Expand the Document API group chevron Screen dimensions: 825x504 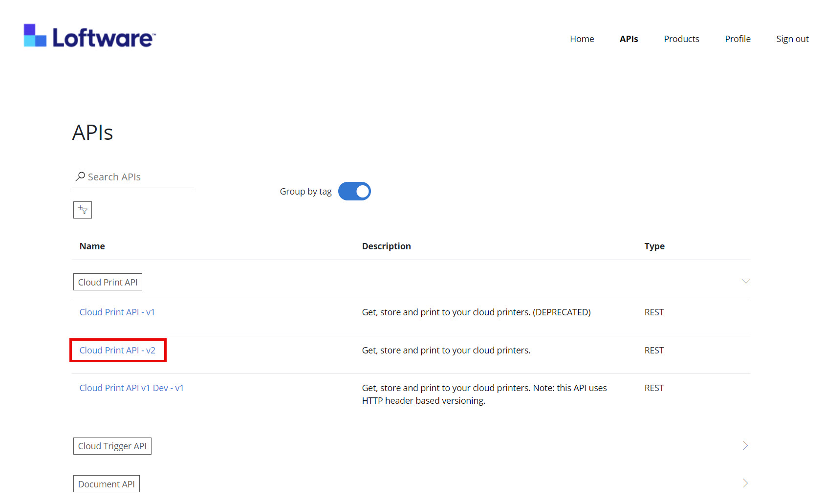(x=745, y=483)
